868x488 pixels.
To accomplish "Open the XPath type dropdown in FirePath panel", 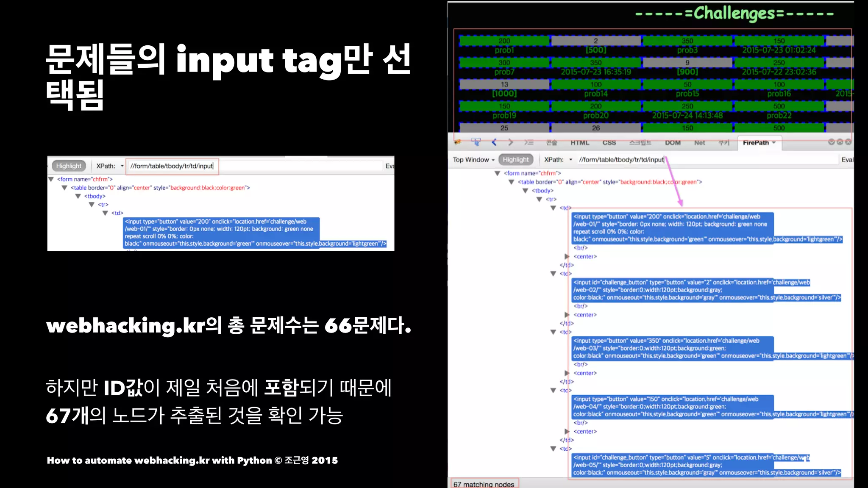I will [x=570, y=160].
